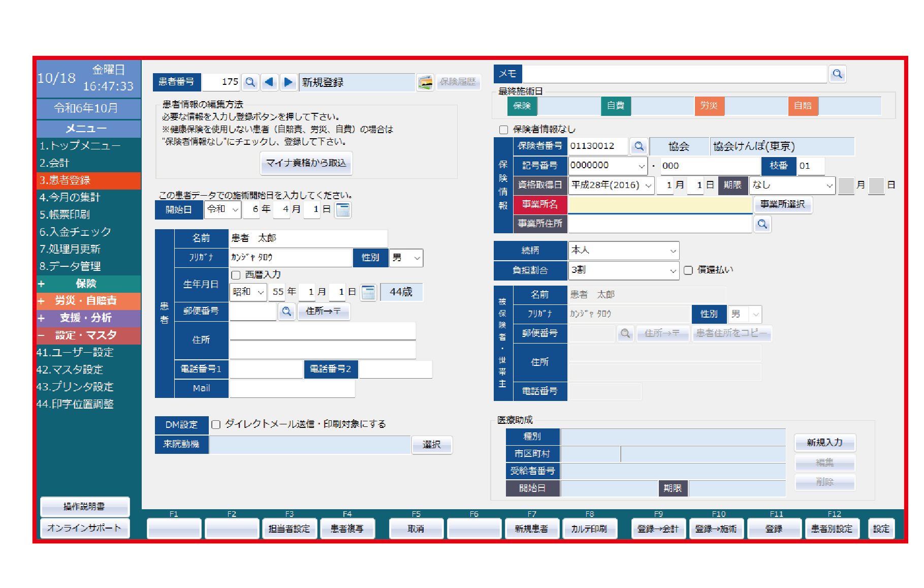Click the postal code lookup magnifier for 郵便番号

point(286,312)
